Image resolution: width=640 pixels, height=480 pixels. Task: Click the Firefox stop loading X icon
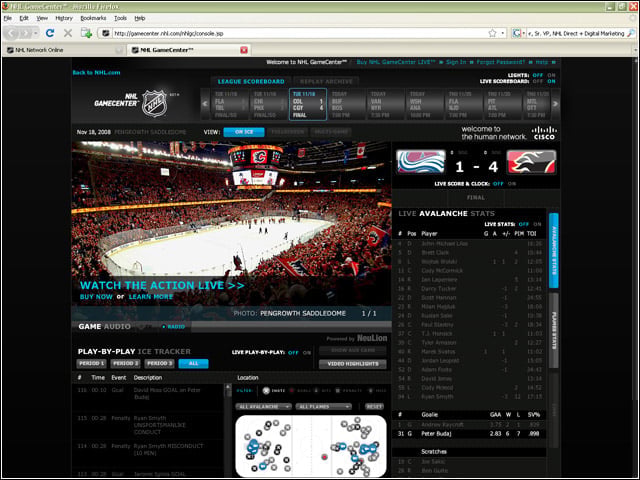[x=68, y=33]
